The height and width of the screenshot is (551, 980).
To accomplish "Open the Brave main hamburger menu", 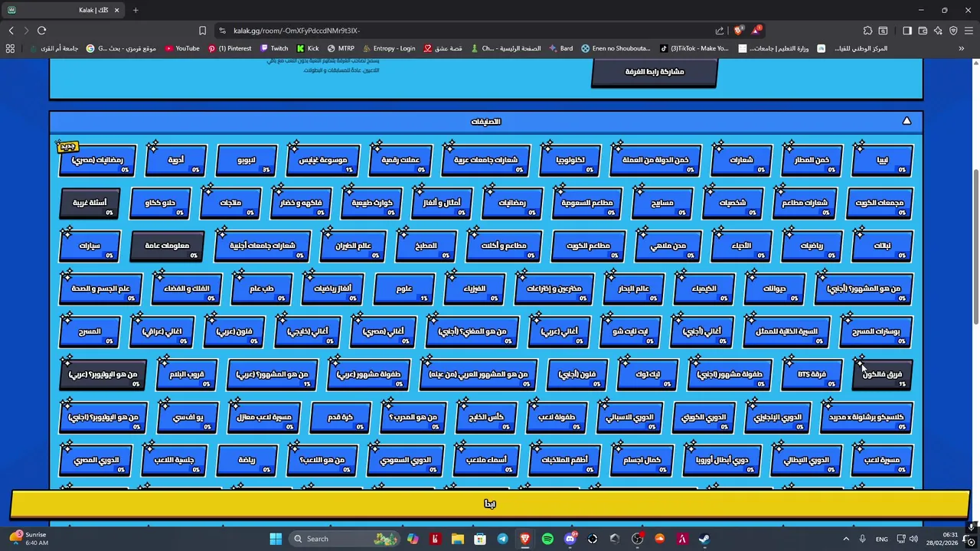I will click(x=969, y=31).
